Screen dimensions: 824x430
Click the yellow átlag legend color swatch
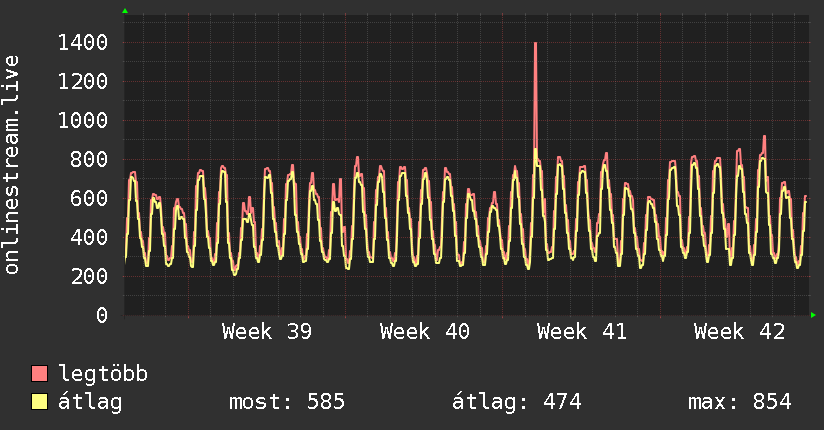39,402
